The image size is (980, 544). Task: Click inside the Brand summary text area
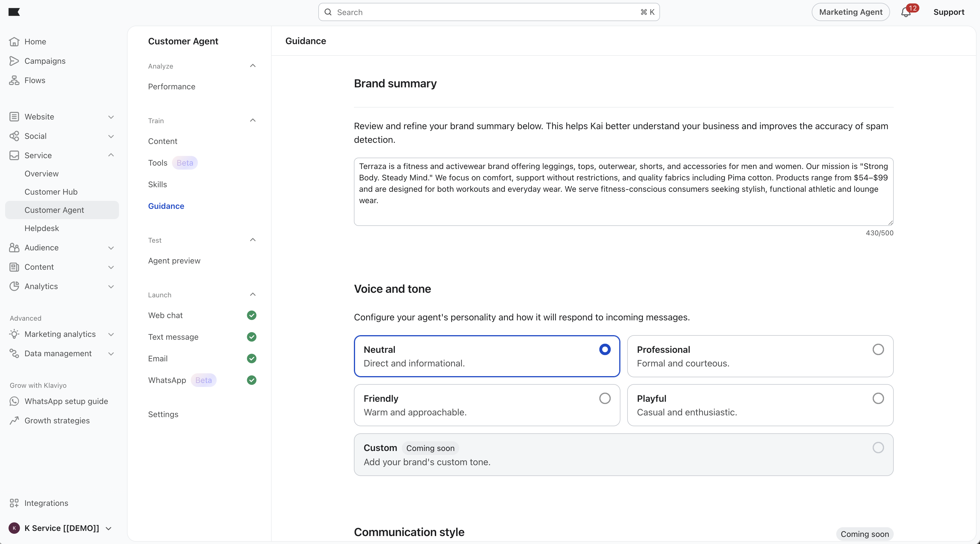pos(623,191)
